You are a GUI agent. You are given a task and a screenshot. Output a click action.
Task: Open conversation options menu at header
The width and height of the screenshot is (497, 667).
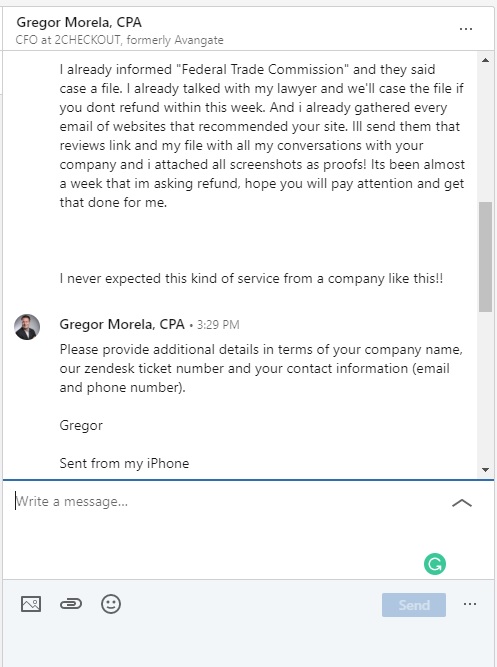click(x=466, y=29)
